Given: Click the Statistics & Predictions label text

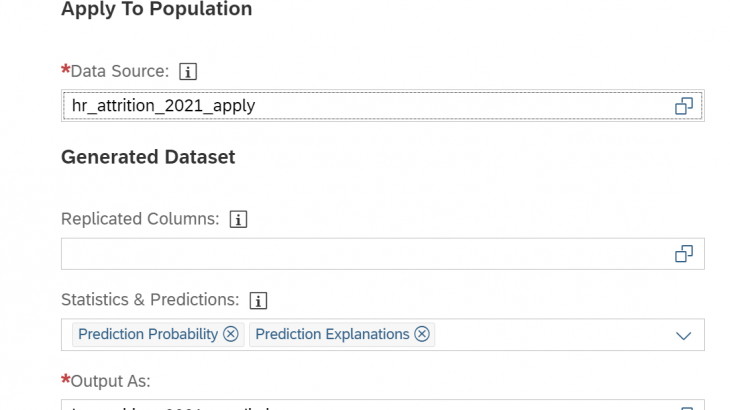Looking at the screenshot, I should [x=150, y=300].
